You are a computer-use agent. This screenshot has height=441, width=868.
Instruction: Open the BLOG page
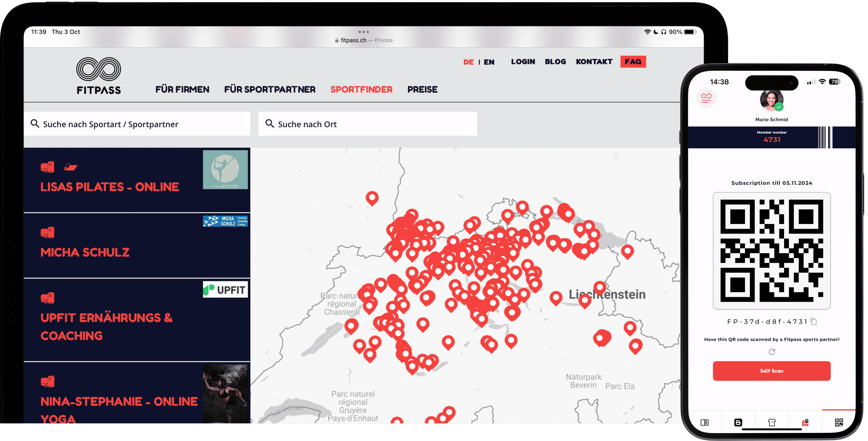click(555, 62)
